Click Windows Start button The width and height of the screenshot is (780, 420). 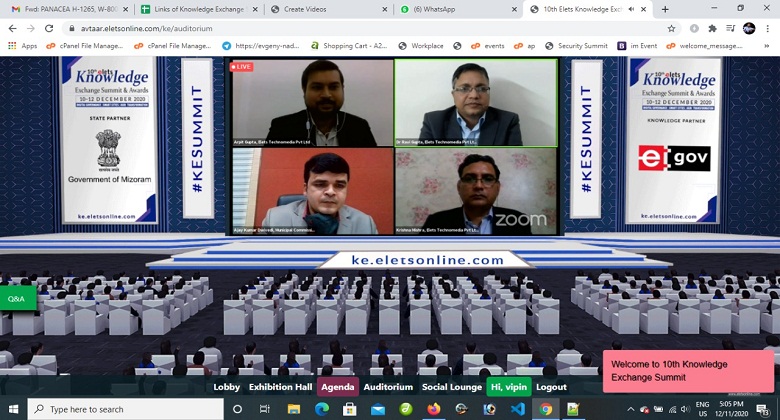[x=13, y=409]
